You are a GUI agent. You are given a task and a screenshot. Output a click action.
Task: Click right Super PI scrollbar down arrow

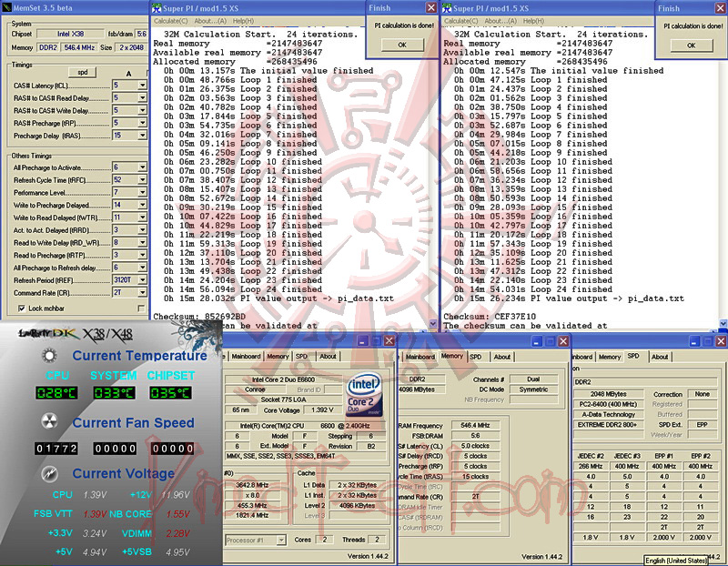click(723, 323)
